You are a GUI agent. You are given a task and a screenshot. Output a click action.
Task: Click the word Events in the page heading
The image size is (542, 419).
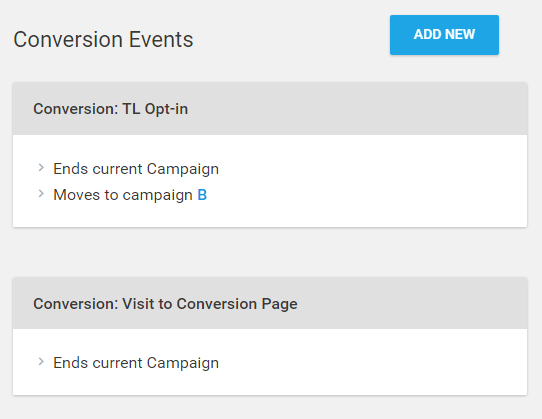point(161,39)
